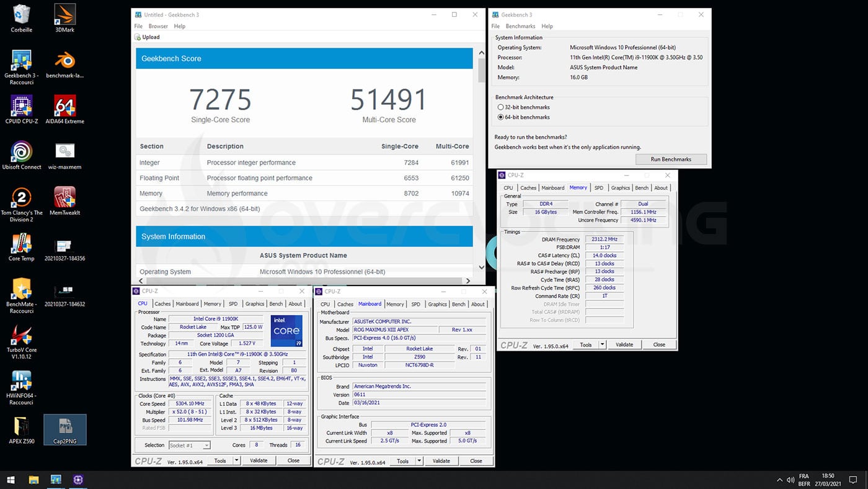Select the MemTweakIt desktop icon
Viewport: 868px width, 489px height.
click(x=65, y=202)
